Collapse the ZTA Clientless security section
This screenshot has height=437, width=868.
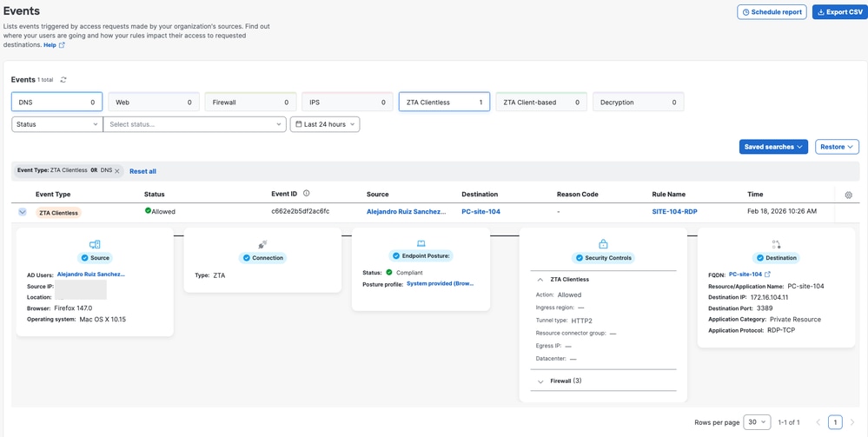[x=540, y=280]
